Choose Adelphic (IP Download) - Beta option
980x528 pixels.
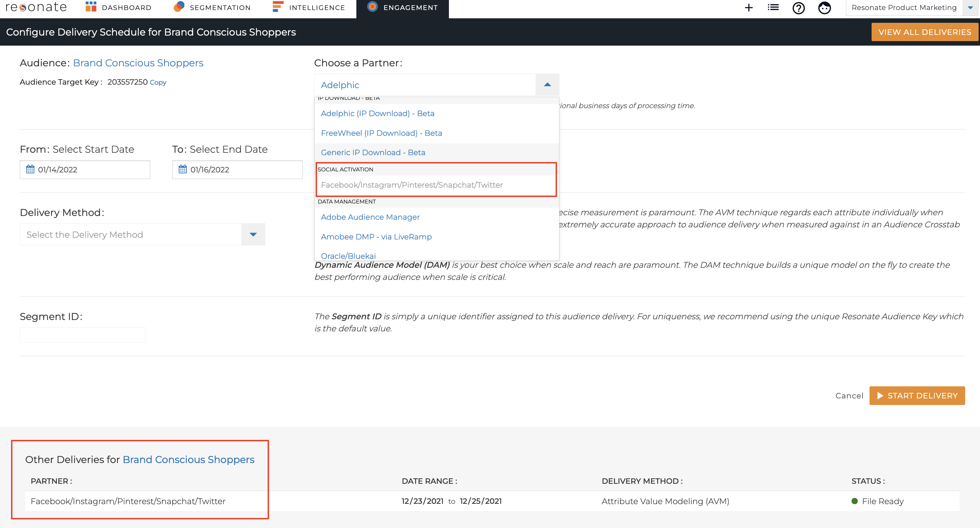[437, 113]
